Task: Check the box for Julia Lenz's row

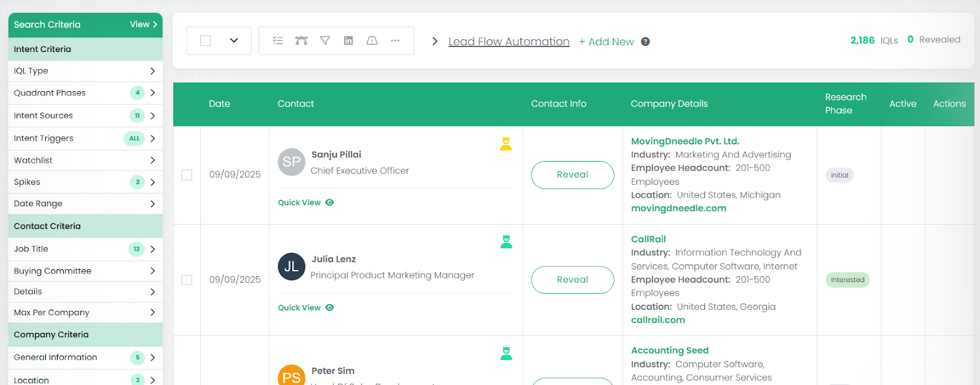Action: (187, 280)
